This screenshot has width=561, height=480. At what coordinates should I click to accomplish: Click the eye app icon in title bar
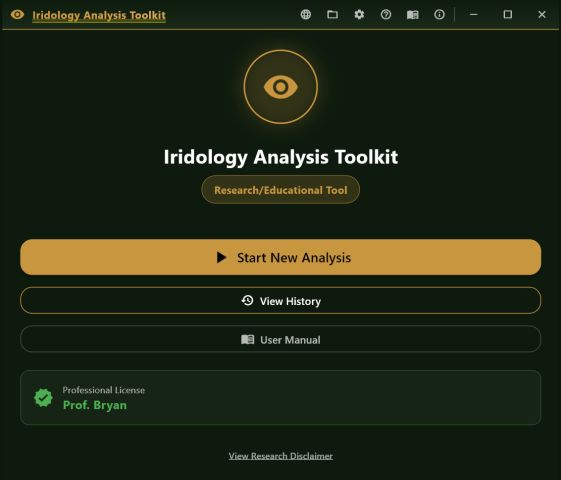point(17,15)
